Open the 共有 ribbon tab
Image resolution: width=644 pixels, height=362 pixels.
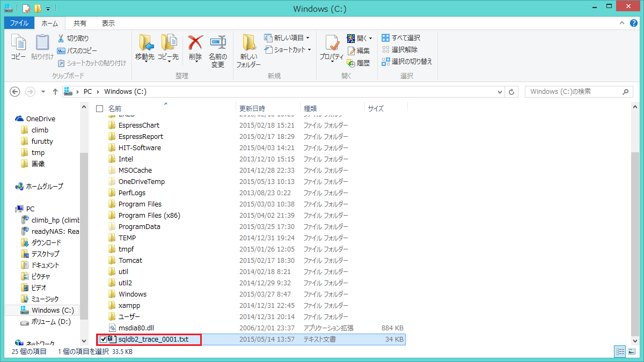(80, 23)
